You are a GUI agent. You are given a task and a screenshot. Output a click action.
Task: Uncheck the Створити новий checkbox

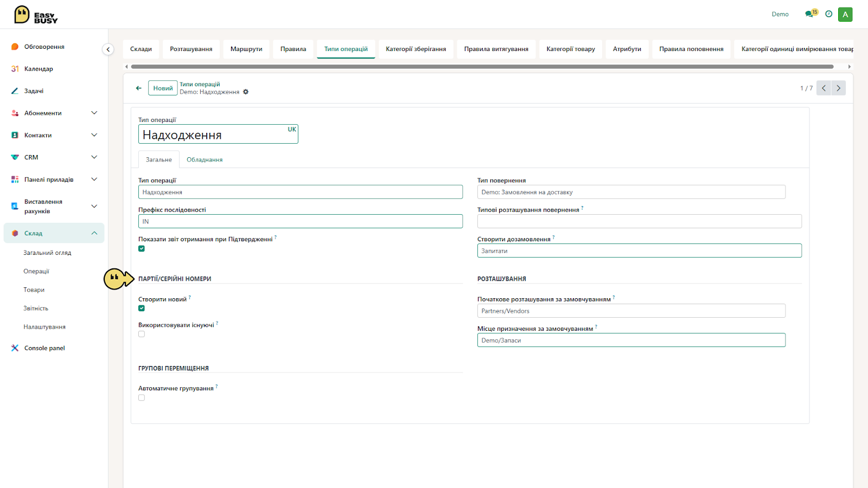tap(142, 309)
